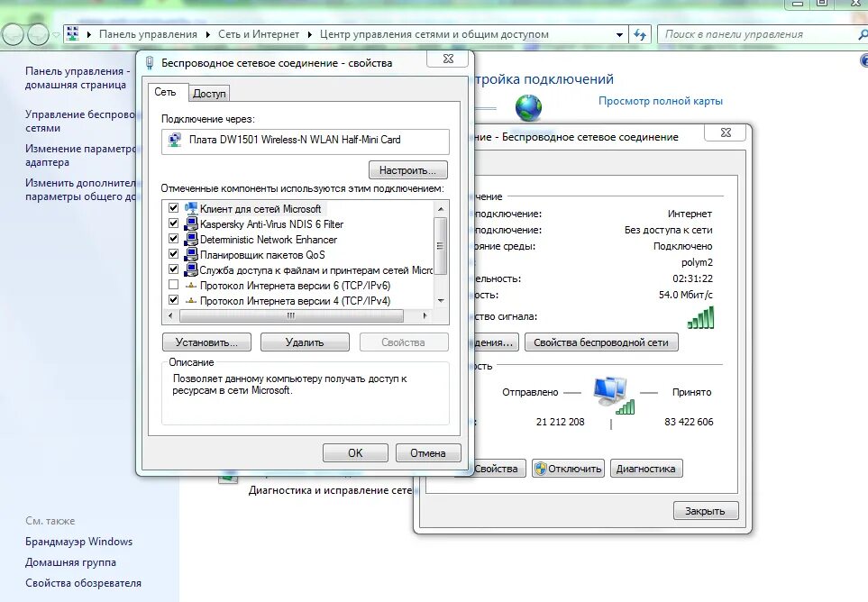The image size is (868, 602).
Task: Click the wireless adapter icon in dialog title
Action: point(149,62)
